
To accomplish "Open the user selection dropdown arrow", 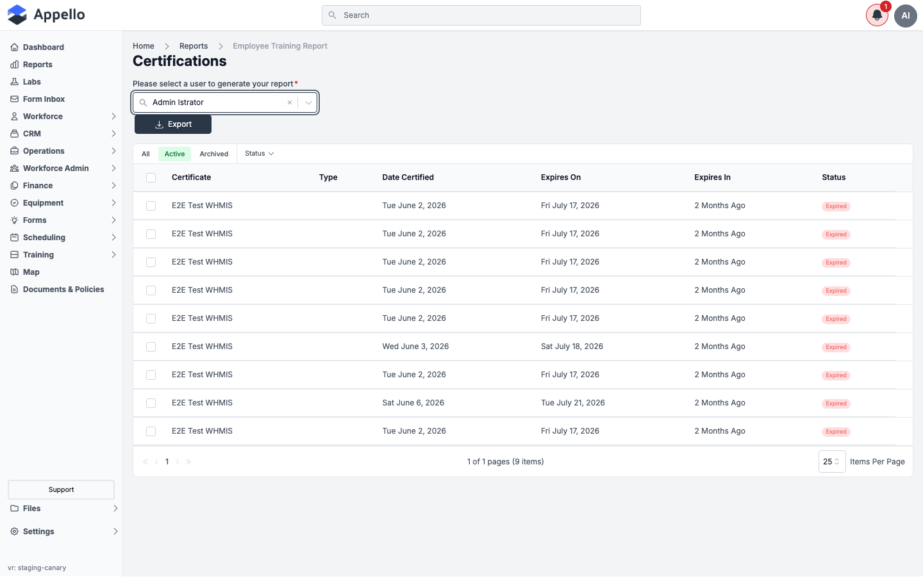I will [x=308, y=102].
